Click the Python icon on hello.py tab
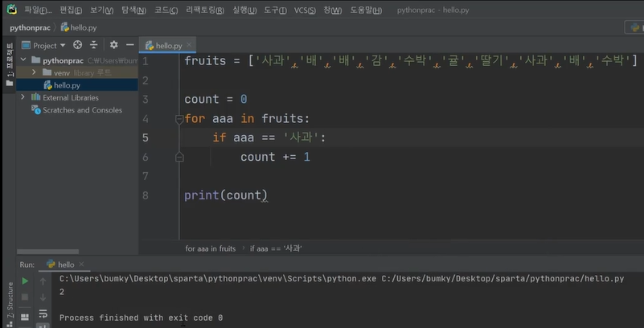Viewport: 644px width, 328px height. pyautogui.click(x=150, y=46)
